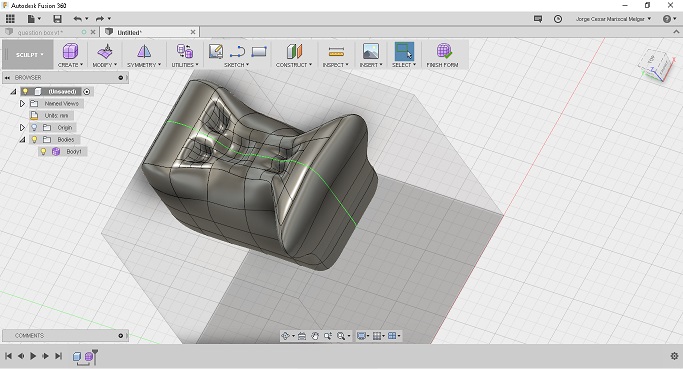Click the Zoom Window magnifier icon
Image resolution: width=683 pixels, height=369 pixels.
tap(341, 335)
